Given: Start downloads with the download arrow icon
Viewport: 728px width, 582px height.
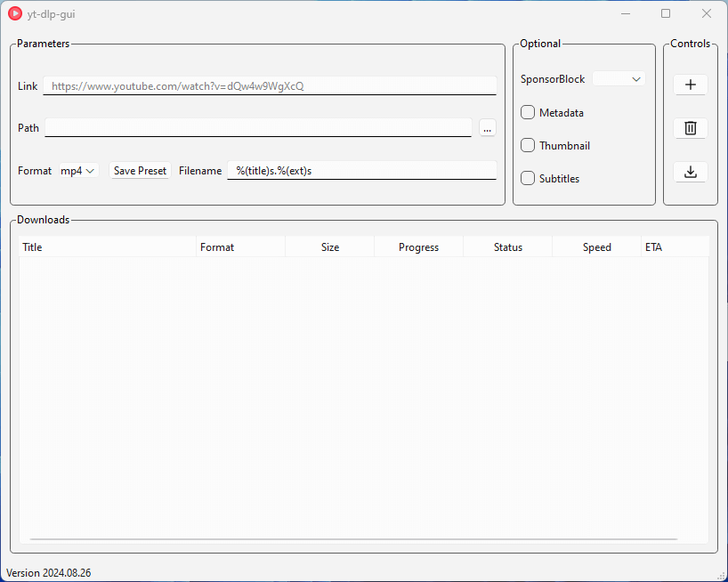Looking at the screenshot, I should [691, 172].
